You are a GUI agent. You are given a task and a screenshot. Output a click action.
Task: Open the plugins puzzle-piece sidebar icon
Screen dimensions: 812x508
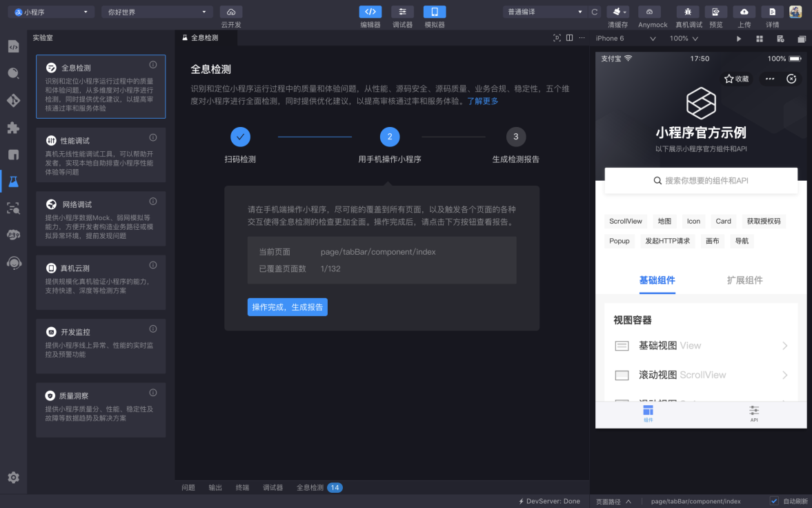point(14,128)
